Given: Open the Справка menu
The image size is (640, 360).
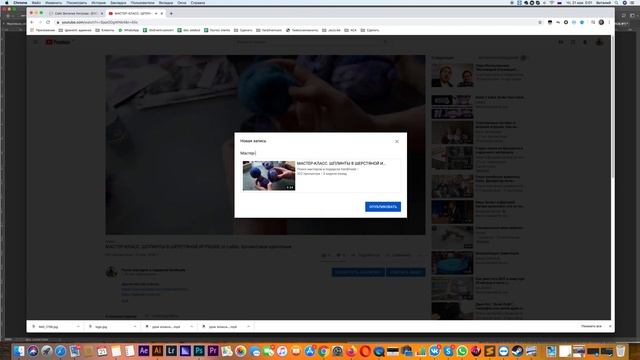Looking at the screenshot, I should click(198, 2).
